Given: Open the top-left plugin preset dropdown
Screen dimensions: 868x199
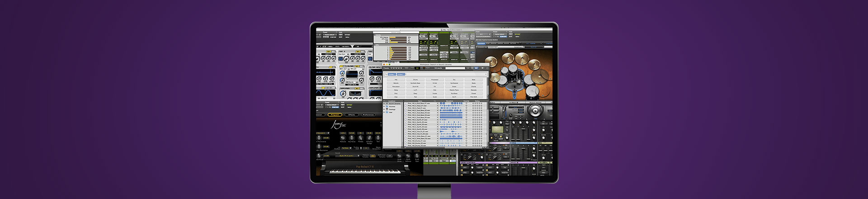Looking at the screenshot, I should click(x=330, y=35).
